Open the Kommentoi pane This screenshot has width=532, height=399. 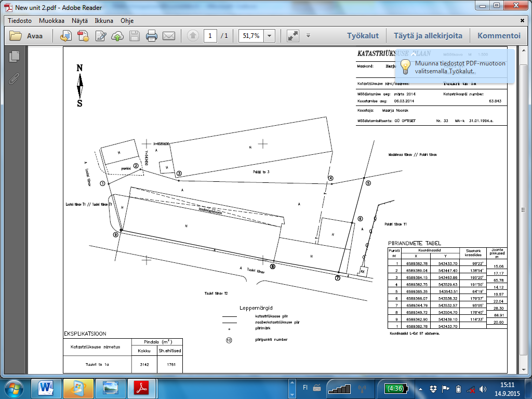coord(499,36)
